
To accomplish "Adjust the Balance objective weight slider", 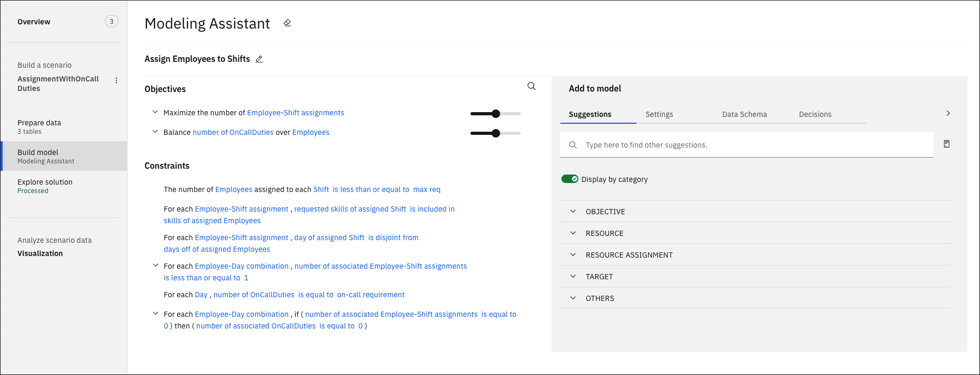I will (x=495, y=133).
